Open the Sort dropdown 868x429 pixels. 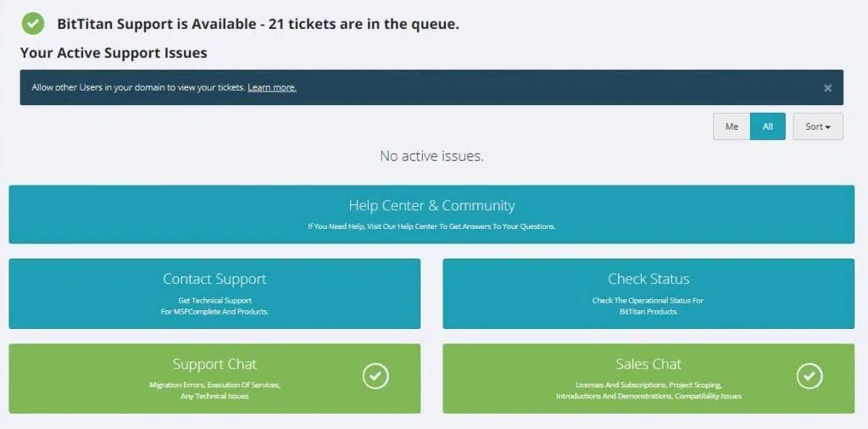click(817, 126)
